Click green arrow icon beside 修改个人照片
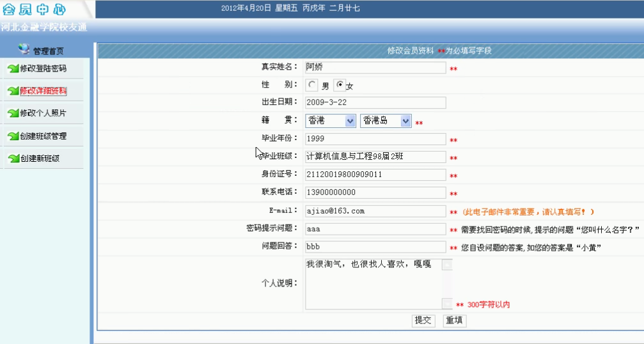 click(x=13, y=113)
